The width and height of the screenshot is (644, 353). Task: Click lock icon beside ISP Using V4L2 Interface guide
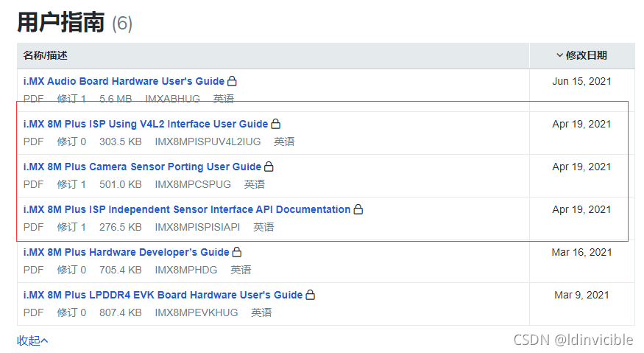(276, 123)
